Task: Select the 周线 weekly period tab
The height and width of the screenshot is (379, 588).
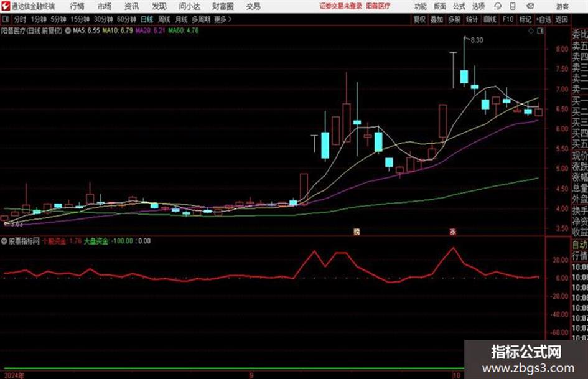Action: pos(164,19)
